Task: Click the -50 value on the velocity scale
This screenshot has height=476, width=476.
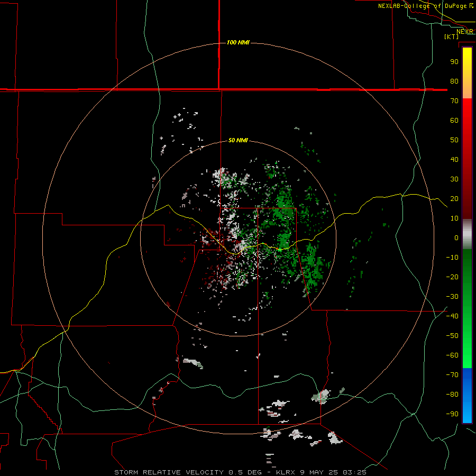Action: (452, 336)
